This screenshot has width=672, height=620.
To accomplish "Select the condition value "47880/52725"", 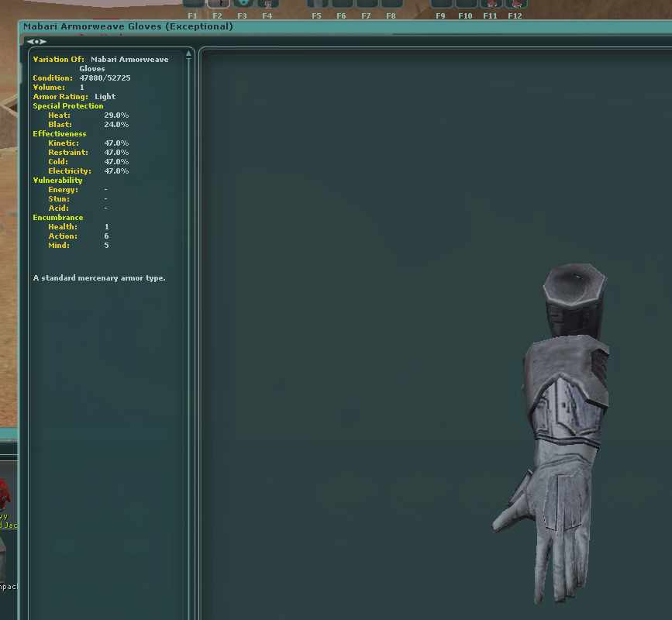I will (x=105, y=78).
